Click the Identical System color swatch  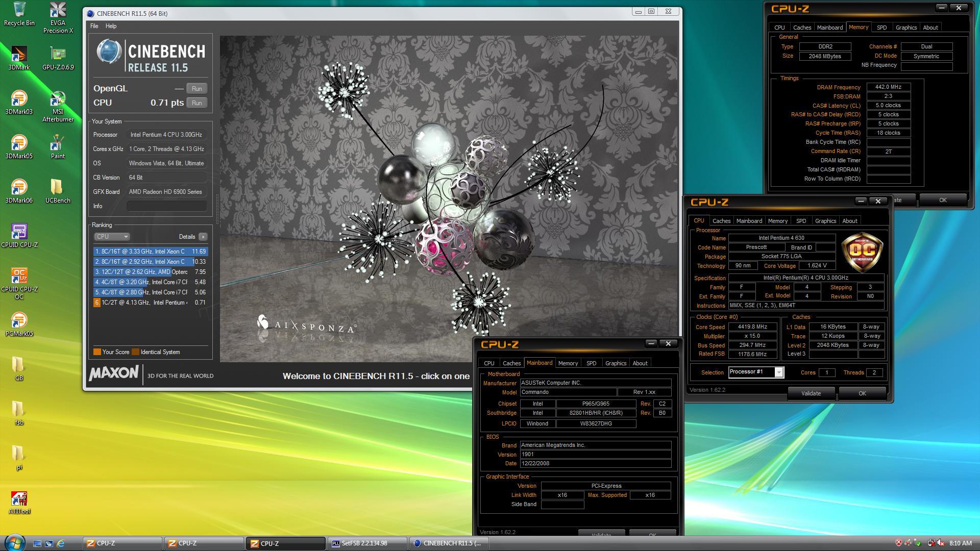(x=135, y=352)
